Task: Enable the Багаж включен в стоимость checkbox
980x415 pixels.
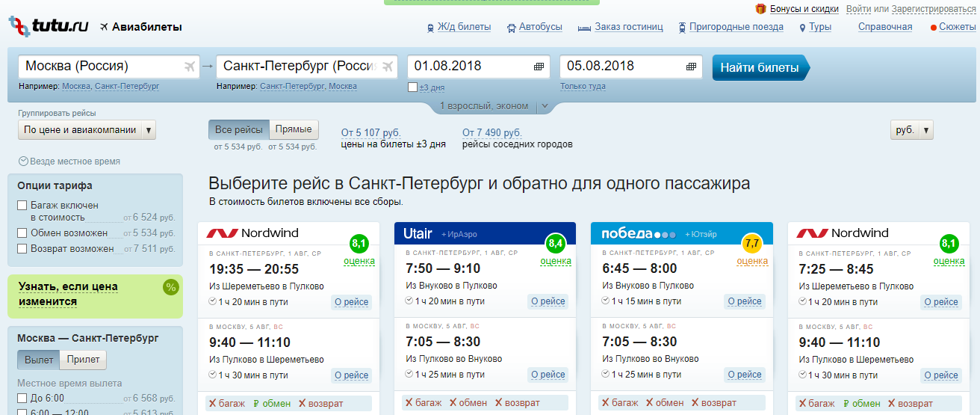Action: pos(22,206)
